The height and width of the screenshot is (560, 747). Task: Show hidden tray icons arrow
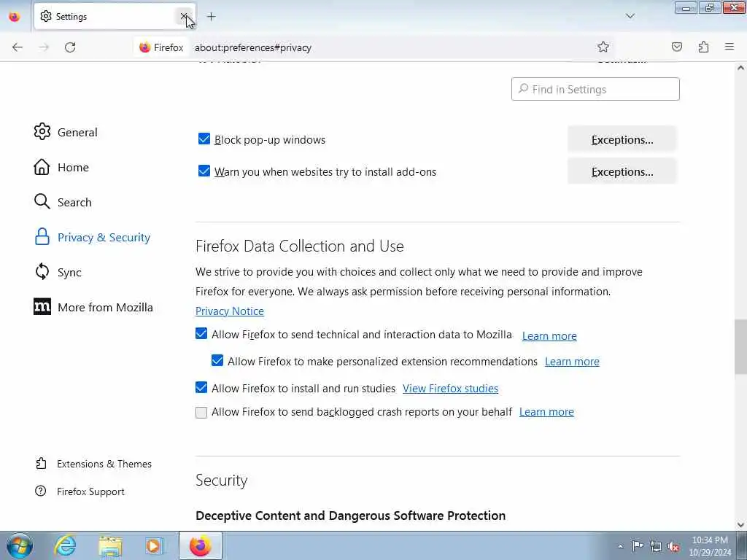(620, 546)
